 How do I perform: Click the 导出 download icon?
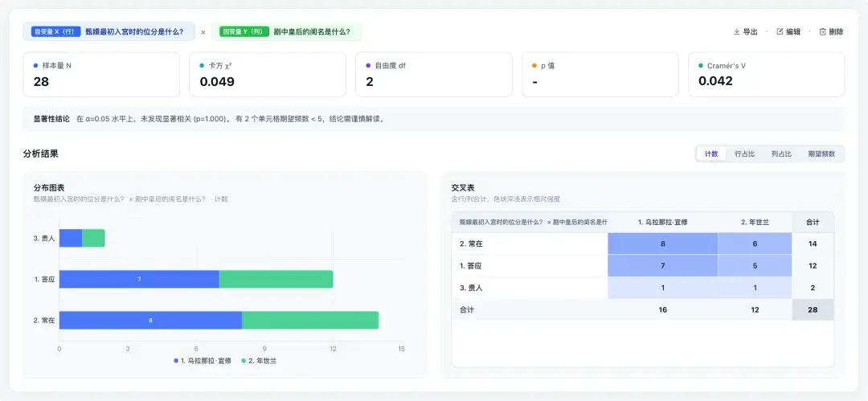click(737, 31)
